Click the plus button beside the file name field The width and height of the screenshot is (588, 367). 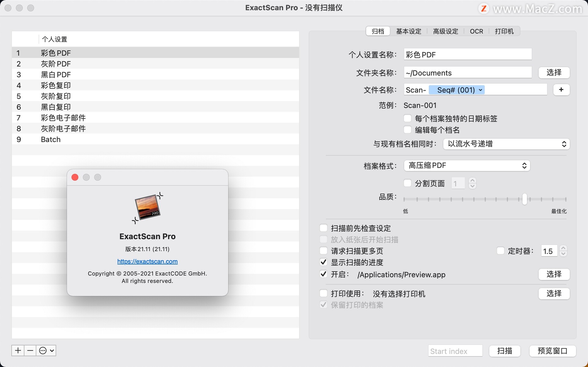pos(561,90)
